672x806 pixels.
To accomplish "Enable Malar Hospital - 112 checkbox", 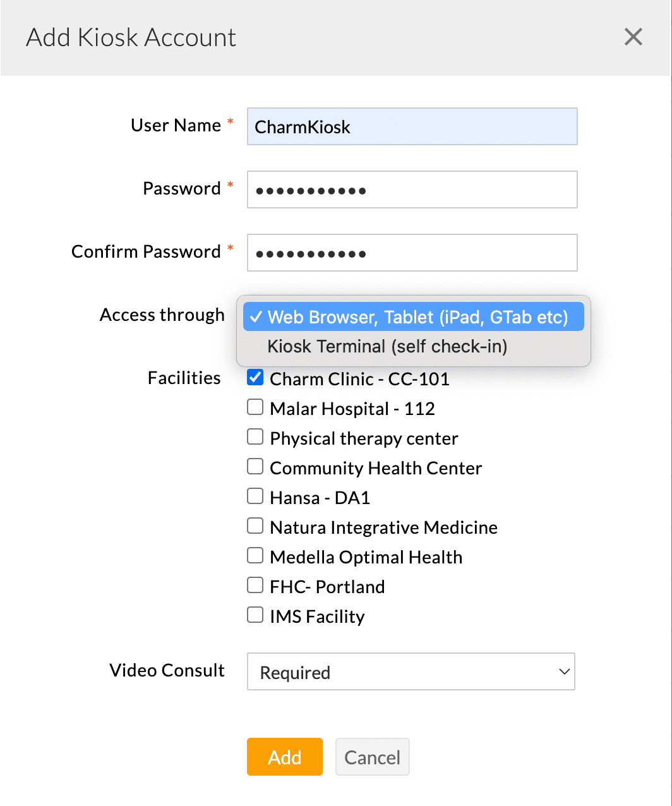I will 255,407.
